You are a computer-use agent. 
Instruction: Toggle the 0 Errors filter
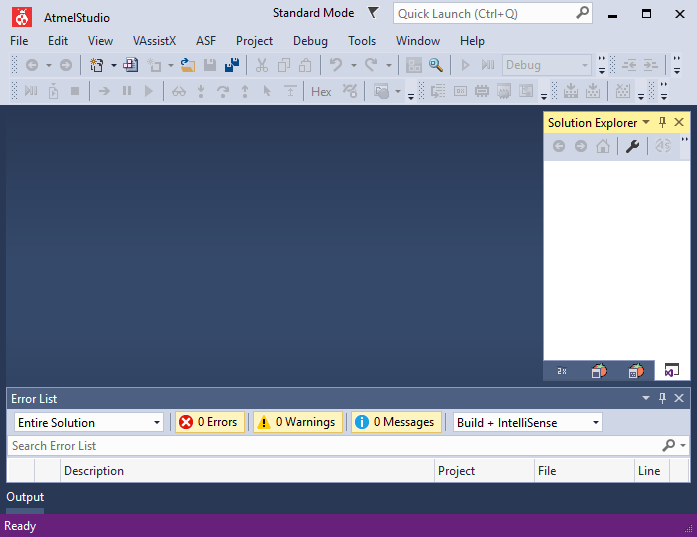209,422
